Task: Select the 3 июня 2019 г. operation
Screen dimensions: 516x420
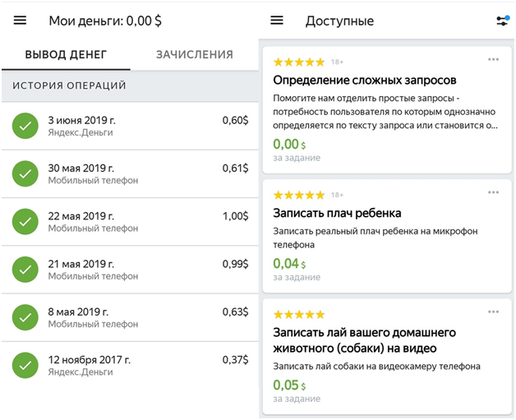Action: pyautogui.click(x=130, y=126)
